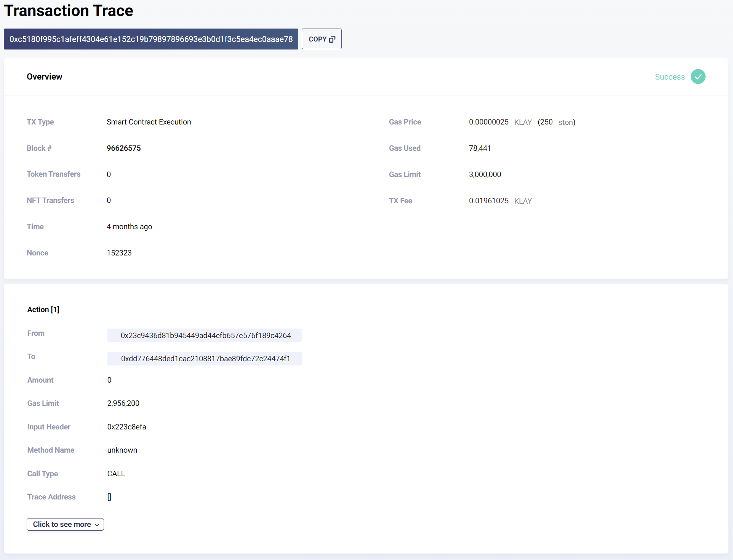The width and height of the screenshot is (733, 560).
Task: Click the Nonce value 152323
Action: [119, 253]
